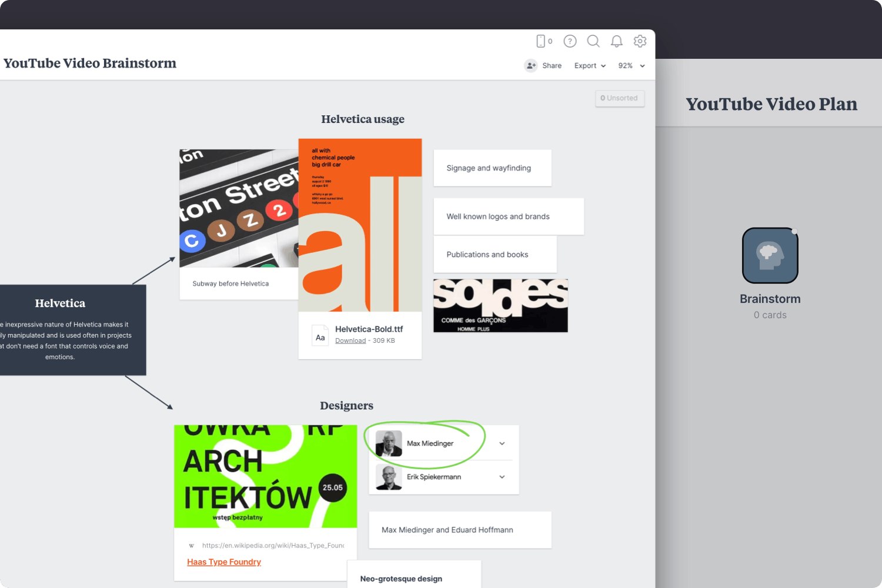Image resolution: width=882 pixels, height=588 pixels.
Task: Click the Download link for Helvetica-Bold.ttf
Action: click(x=350, y=340)
